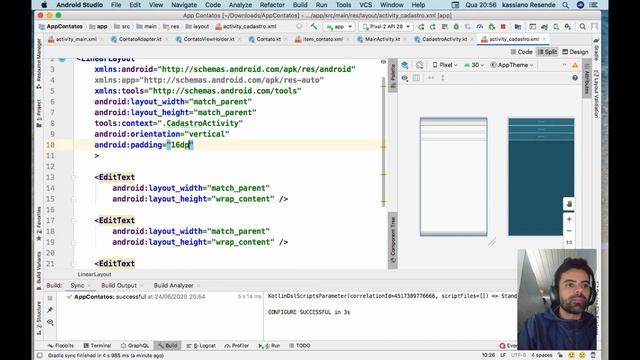This screenshot has height=360, width=640.
Task: Toggle the Project tool window side tab
Action: [39, 113]
